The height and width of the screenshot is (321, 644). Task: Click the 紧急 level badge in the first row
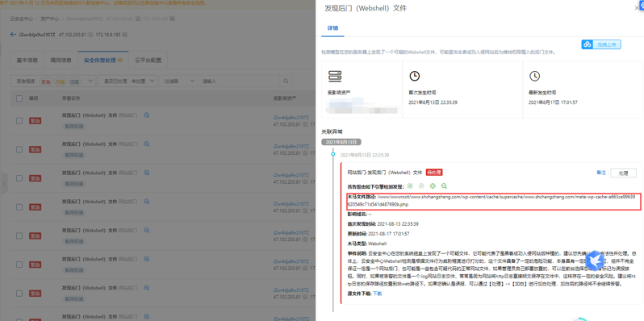pos(36,121)
